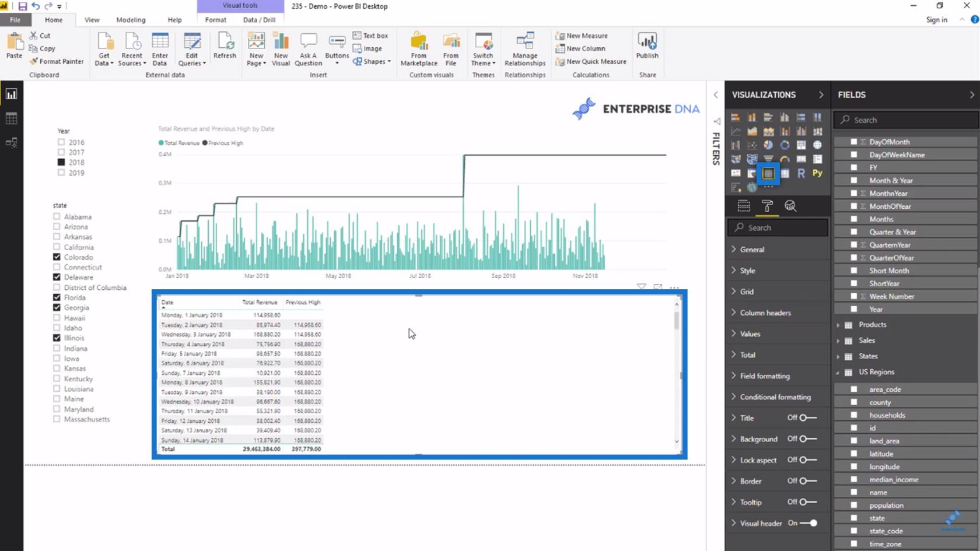Image resolution: width=980 pixels, height=551 pixels.
Task: Switch to the Modeling ribbon tab
Action: click(131, 20)
